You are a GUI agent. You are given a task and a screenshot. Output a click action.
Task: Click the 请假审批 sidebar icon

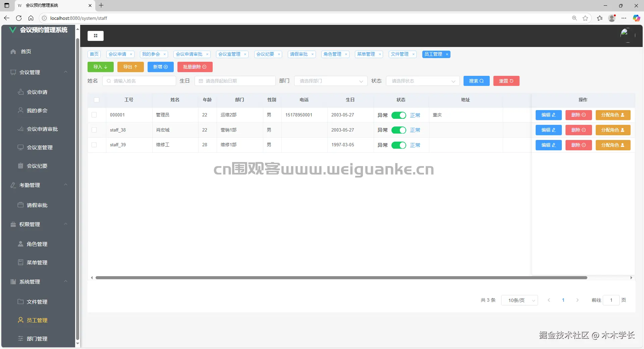pyautogui.click(x=20, y=205)
